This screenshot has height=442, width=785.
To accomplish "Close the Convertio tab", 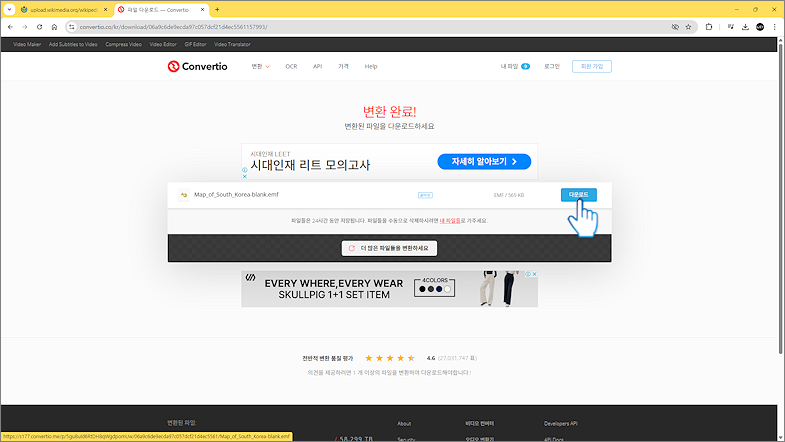I will point(202,10).
